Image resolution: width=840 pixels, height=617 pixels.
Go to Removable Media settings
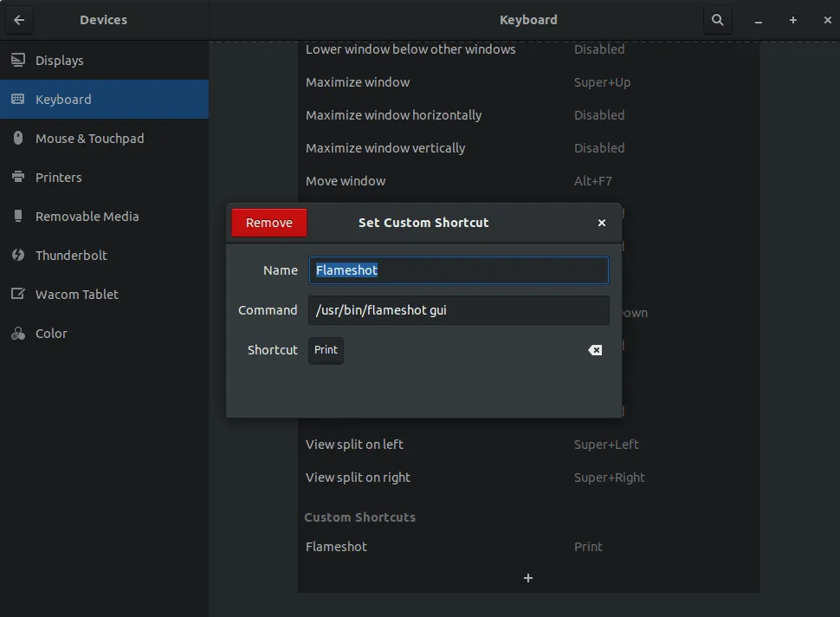87,217
